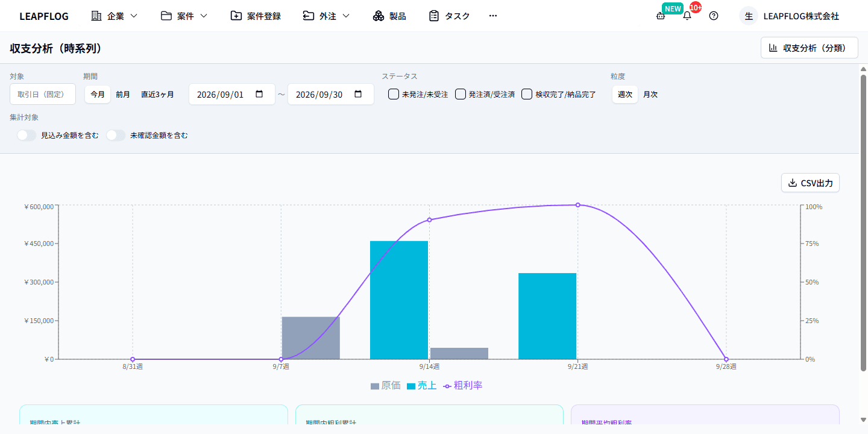Click the 取引日（固定） target field

tap(43, 94)
